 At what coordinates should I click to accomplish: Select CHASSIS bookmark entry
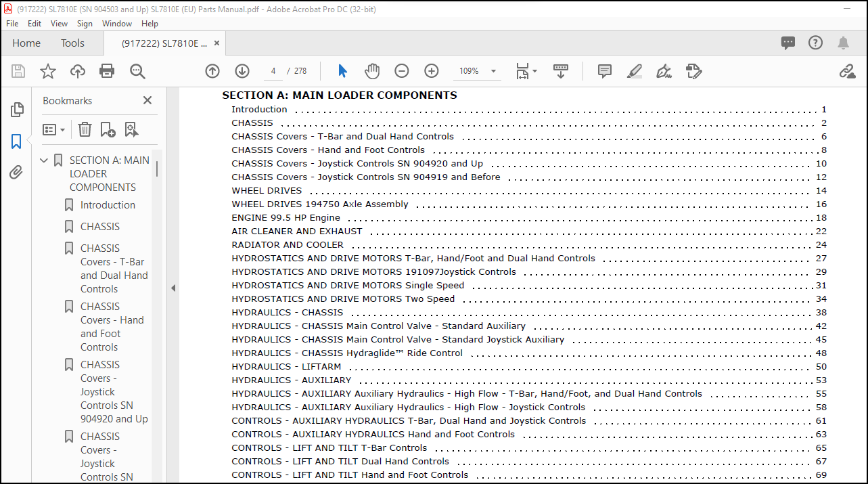[100, 227]
